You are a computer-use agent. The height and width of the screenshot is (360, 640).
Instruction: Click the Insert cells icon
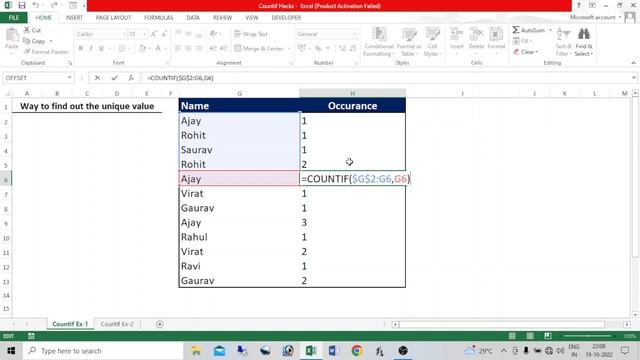(x=457, y=34)
